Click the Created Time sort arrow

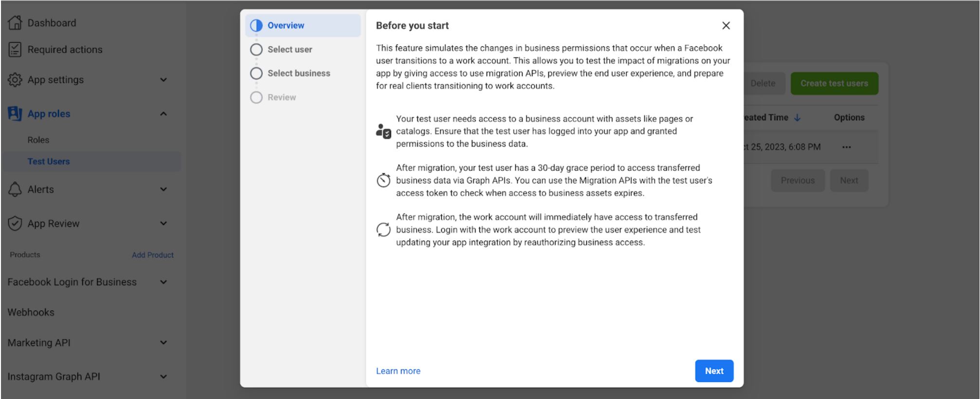click(797, 117)
